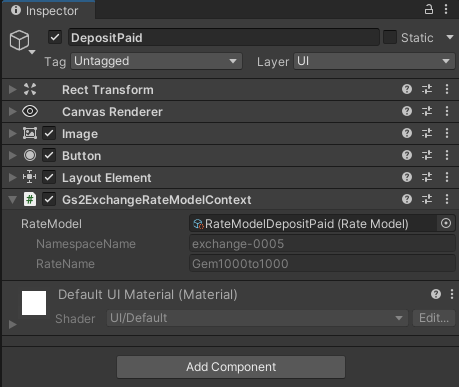Toggle the DepositPaid GameObject active checkbox

pyautogui.click(x=55, y=37)
